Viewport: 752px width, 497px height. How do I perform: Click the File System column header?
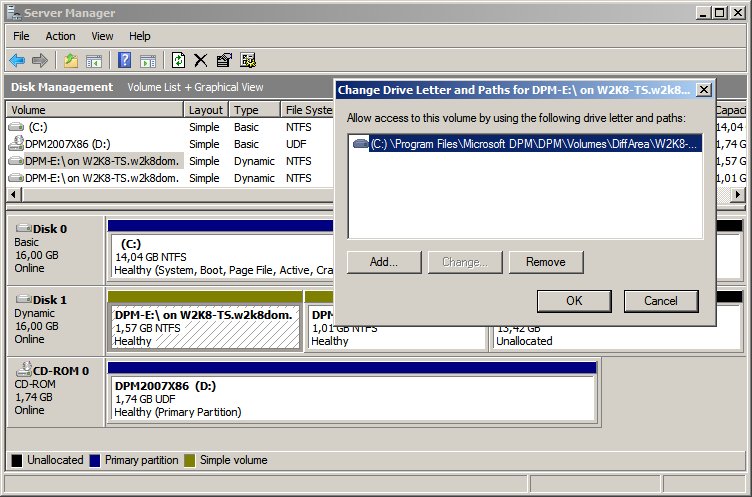click(x=307, y=110)
